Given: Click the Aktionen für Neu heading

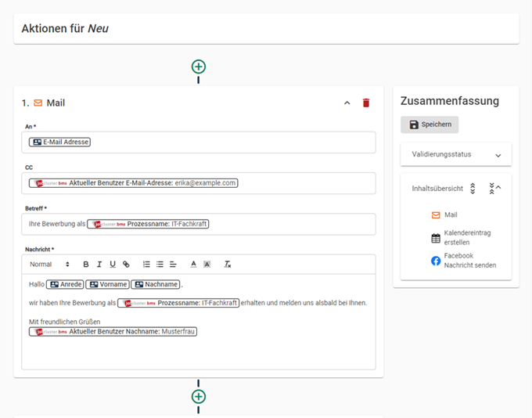Looking at the screenshot, I should (x=65, y=28).
